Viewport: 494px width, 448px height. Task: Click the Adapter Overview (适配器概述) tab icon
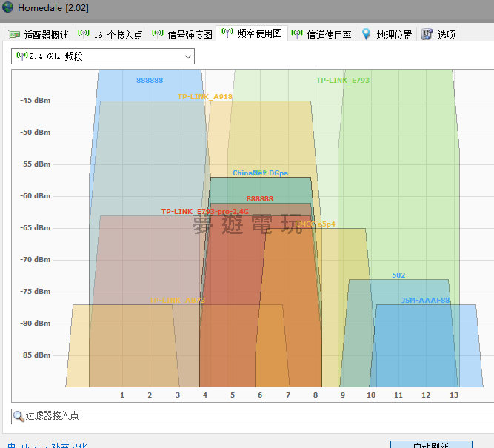coord(14,35)
